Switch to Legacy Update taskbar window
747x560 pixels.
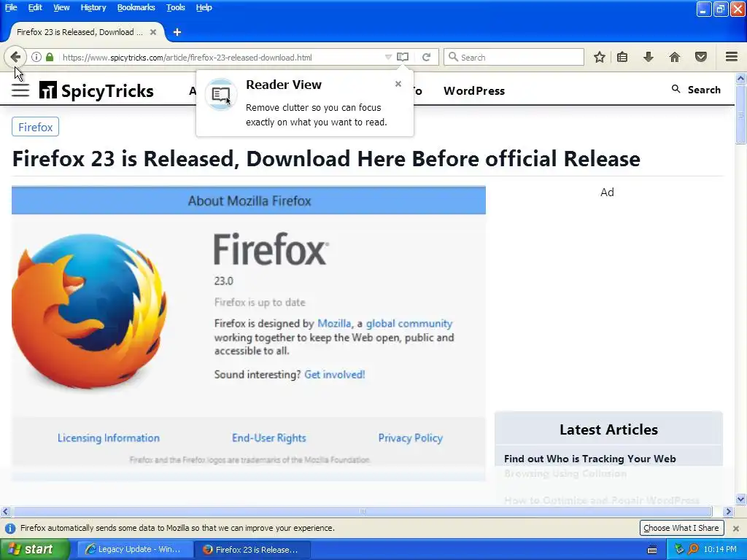(x=134, y=550)
